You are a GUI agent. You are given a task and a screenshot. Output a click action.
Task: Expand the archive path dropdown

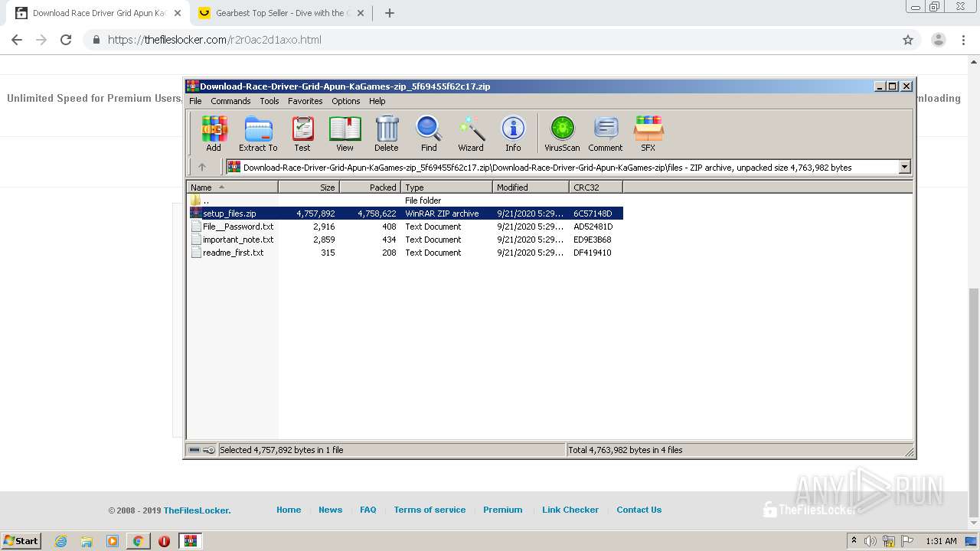(x=904, y=167)
